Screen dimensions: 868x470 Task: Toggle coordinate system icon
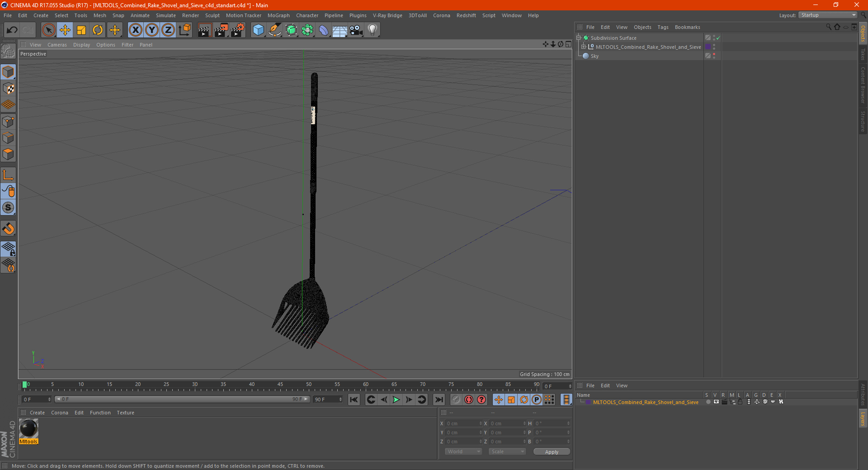(x=184, y=30)
